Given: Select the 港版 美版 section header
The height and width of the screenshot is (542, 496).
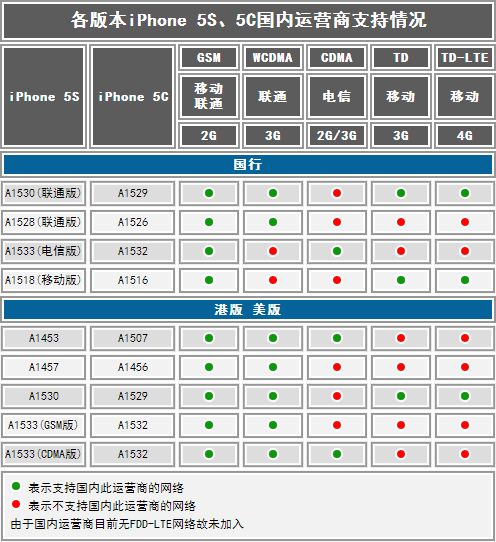Looking at the screenshot, I should (248, 310).
